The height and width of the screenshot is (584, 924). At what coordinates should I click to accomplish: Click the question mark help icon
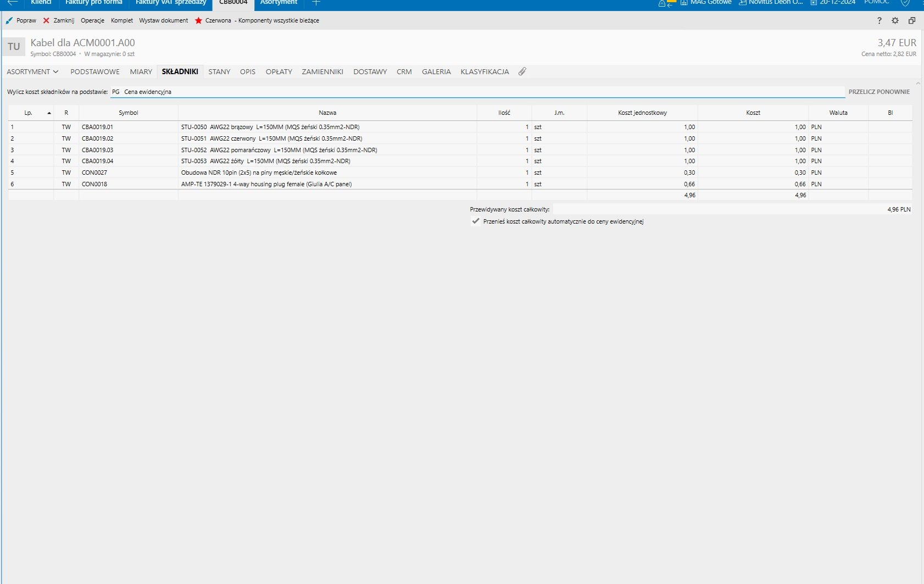click(x=879, y=21)
